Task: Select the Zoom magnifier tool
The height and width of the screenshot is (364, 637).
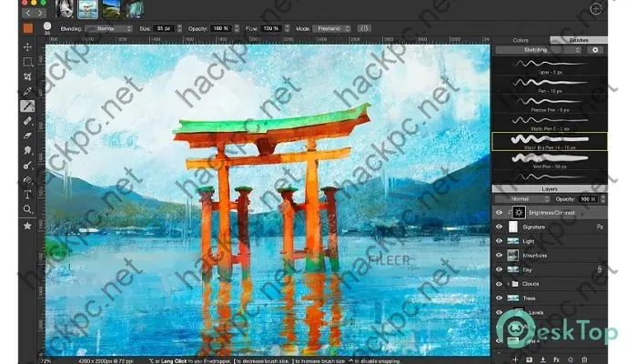Action: pyautogui.click(x=27, y=209)
